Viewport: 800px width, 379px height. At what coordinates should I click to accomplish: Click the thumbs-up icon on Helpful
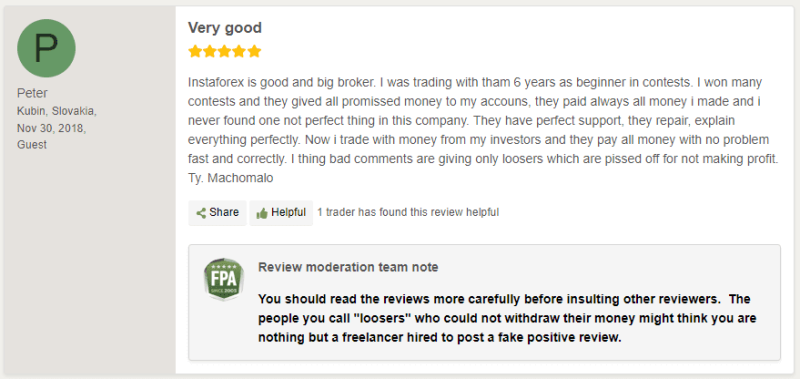click(x=262, y=213)
